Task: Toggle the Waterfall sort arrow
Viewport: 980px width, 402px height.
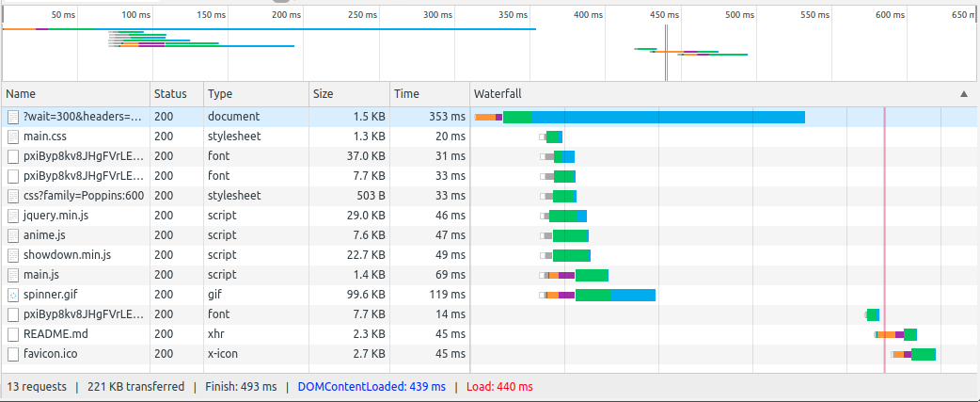Action: [x=964, y=94]
